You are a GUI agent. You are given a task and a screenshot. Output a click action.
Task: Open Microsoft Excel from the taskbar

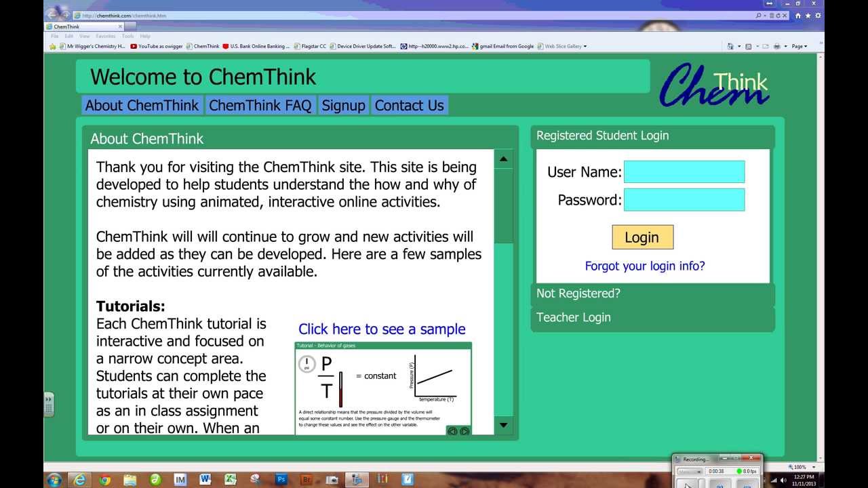(x=231, y=480)
